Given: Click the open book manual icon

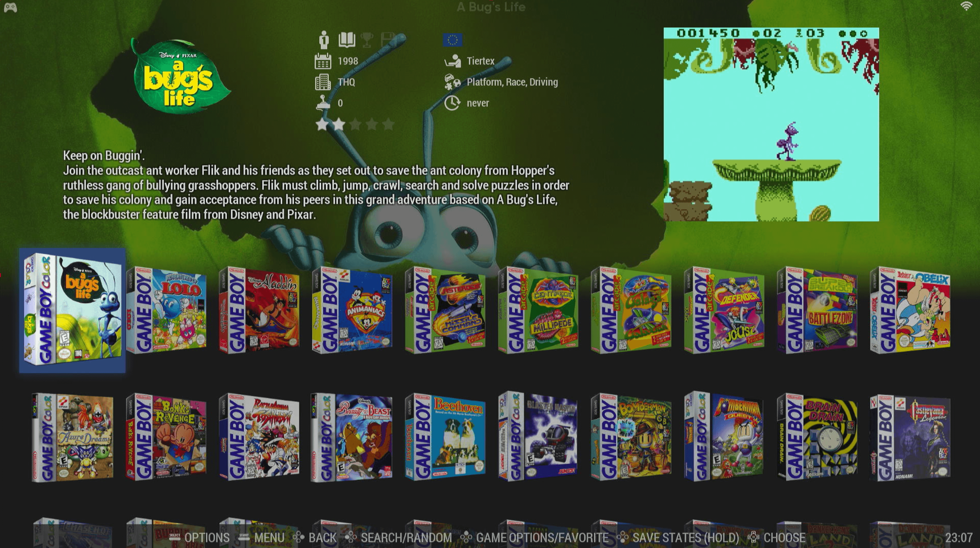Looking at the screenshot, I should [x=346, y=40].
